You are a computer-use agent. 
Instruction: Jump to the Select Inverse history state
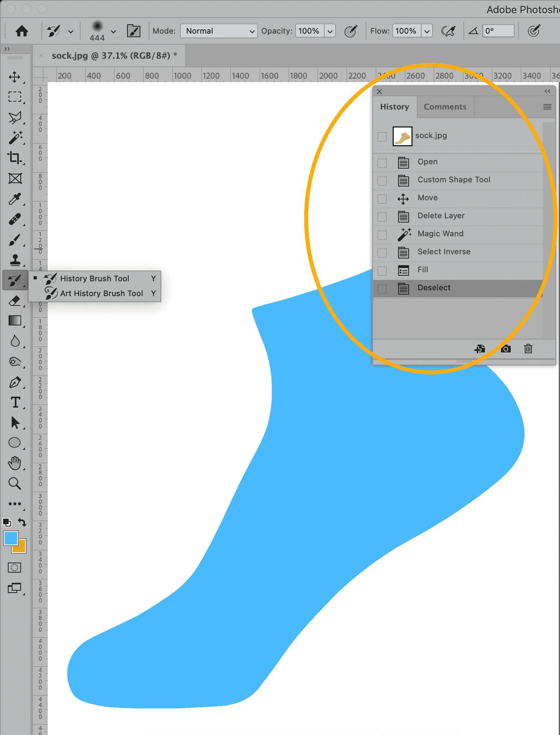pos(444,252)
